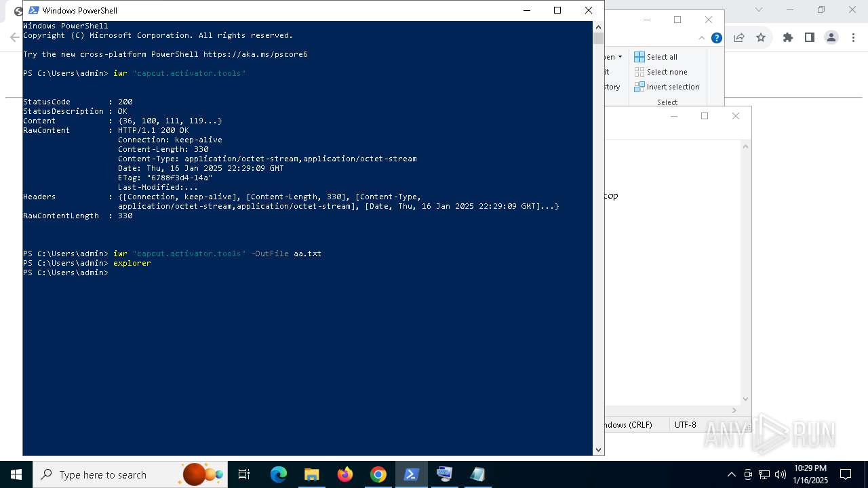The height and width of the screenshot is (488, 868).
Task: Open File Explorer from the taskbar
Action: 312,474
